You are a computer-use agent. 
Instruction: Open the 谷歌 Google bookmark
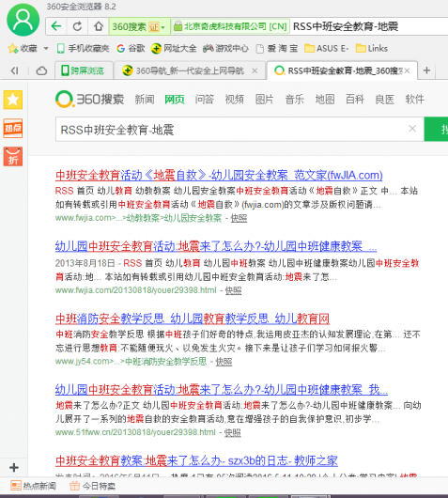[x=131, y=48]
